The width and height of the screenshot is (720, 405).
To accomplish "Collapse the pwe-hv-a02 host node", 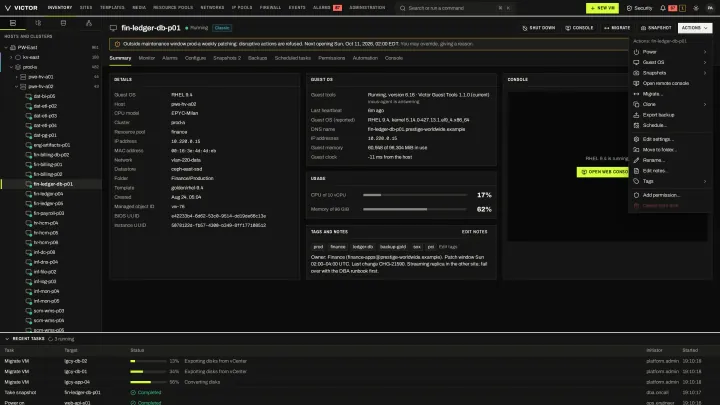I will [17, 86].
